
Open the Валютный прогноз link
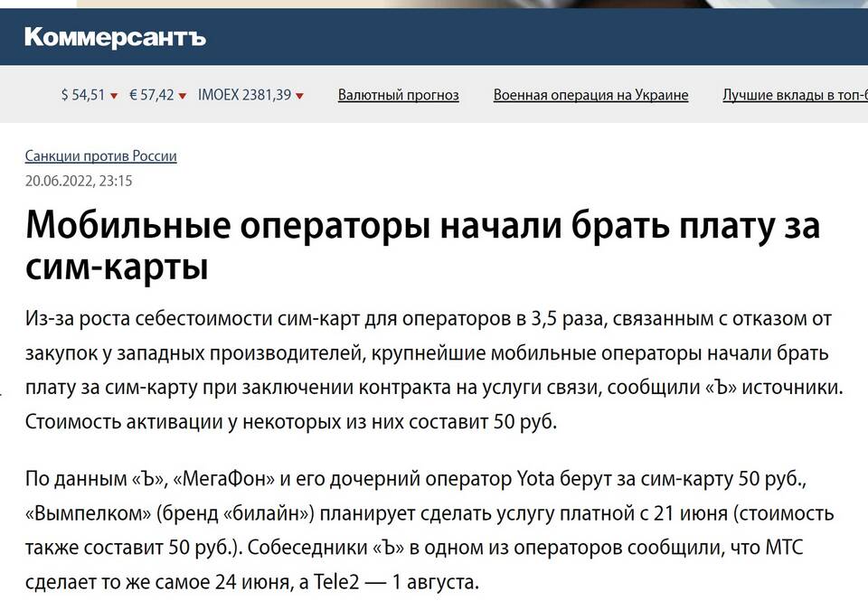tap(399, 95)
